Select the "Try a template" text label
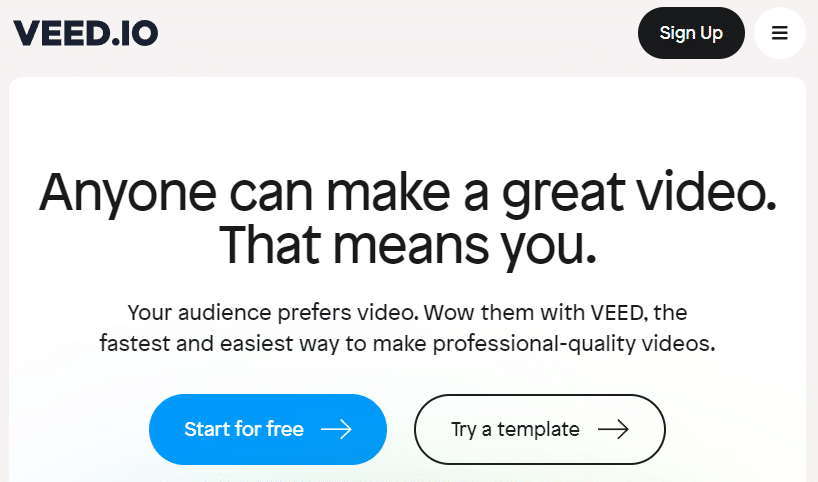This screenshot has height=482, width=818. coord(515,429)
